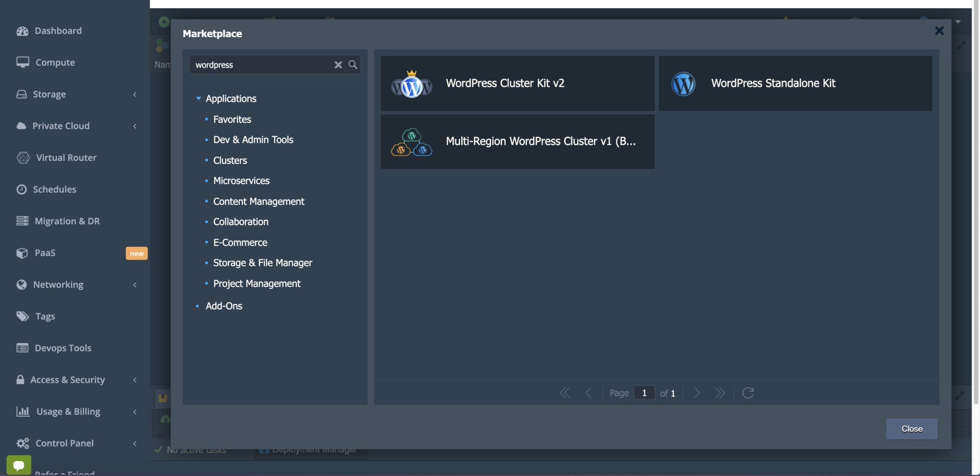The image size is (980, 476).
Task: Expand the Storage sidebar section
Action: click(x=135, y=94)
